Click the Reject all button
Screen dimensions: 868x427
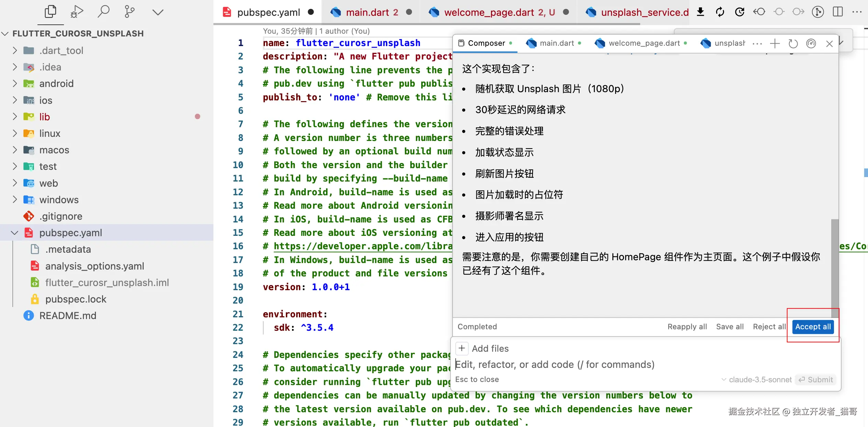[x=769, y=327]
